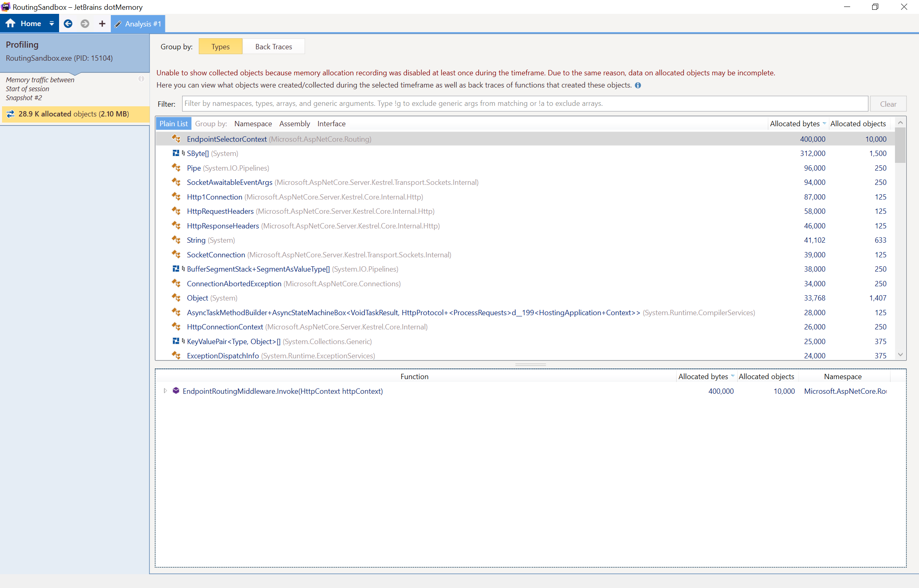Sort back traces by Namespace column

tap(843, 377)
